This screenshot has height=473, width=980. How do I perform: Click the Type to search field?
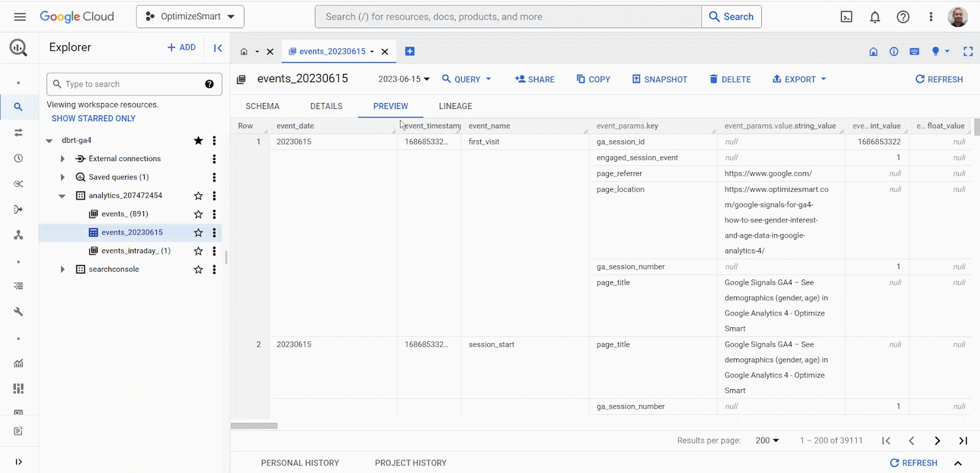(129, 84)
